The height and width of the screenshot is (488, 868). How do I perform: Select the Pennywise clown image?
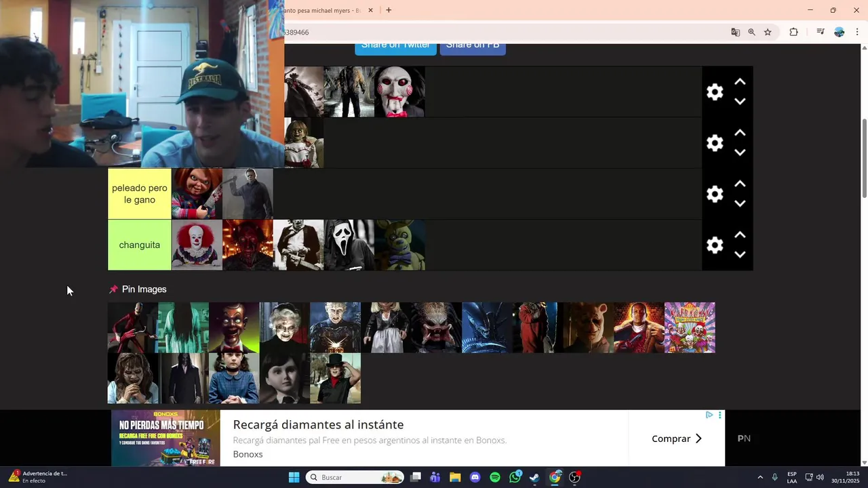[x=197, y=245]
